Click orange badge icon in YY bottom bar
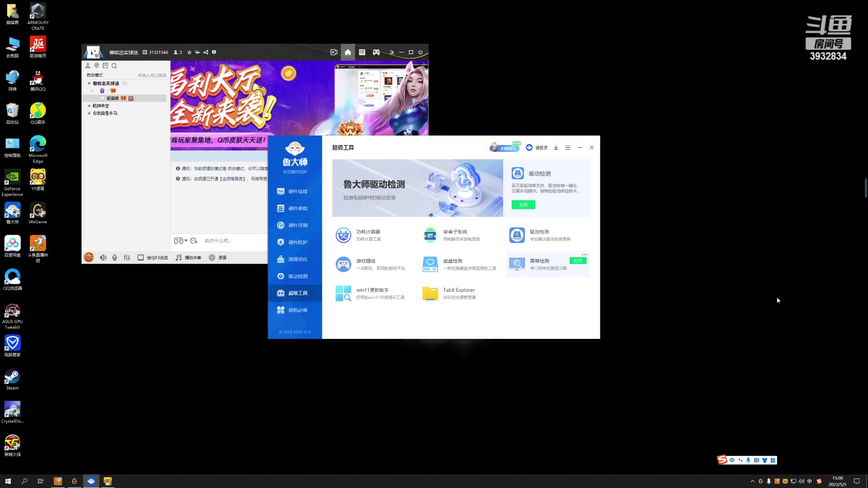This screenshot has height=488, width=868. pos(89,258)
